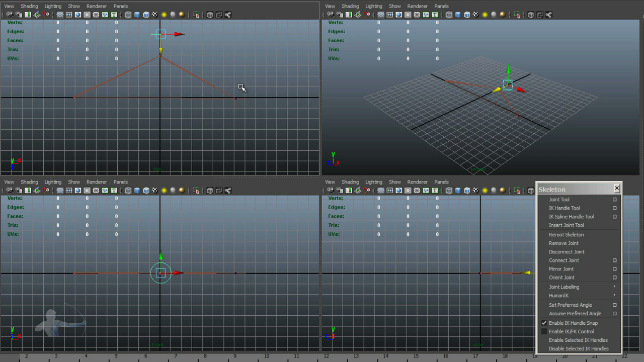Open View menu in top view panel
The width and height of the screenshot is (644, 362).
[9, 6]
